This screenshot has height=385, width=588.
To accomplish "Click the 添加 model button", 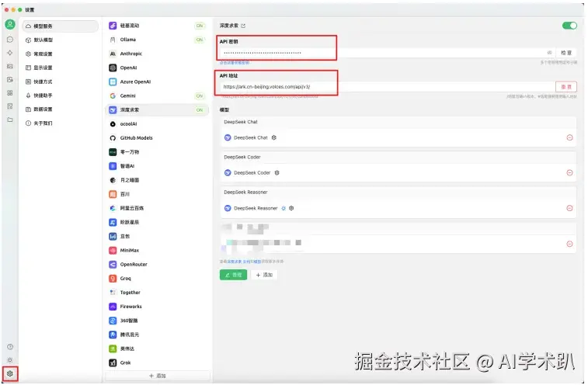I will pos(264,275).
